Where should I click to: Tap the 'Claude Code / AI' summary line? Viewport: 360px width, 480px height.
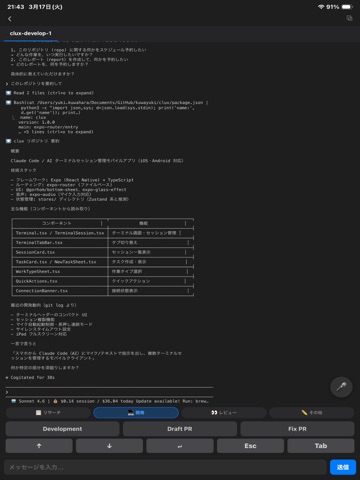tap(97, 161)
